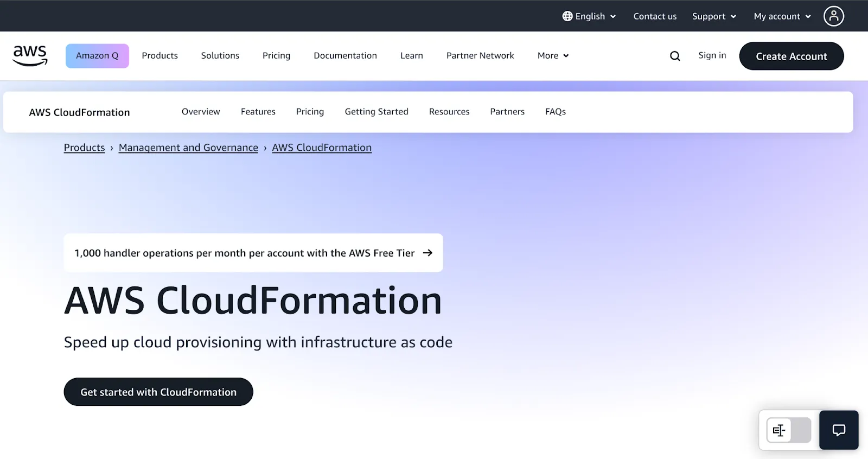Image resolution: width=868 pixels, height=459 pixels.
Task: Click the AWS CloudFormation breadcrumb link
Action: (x=322, y=148)
